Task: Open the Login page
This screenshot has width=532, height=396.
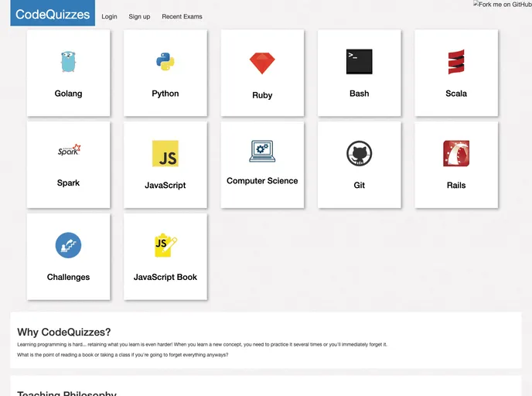Action: click(x=109, y=16)
